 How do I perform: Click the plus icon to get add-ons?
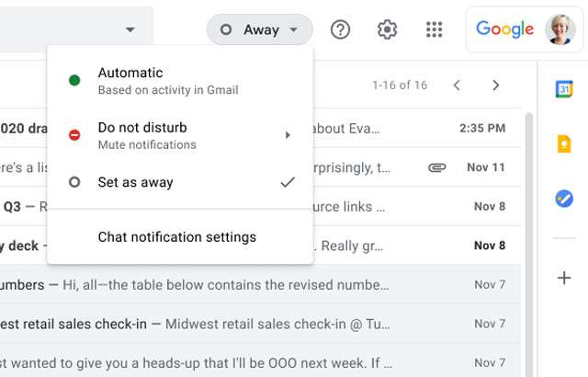pos(564,278)
